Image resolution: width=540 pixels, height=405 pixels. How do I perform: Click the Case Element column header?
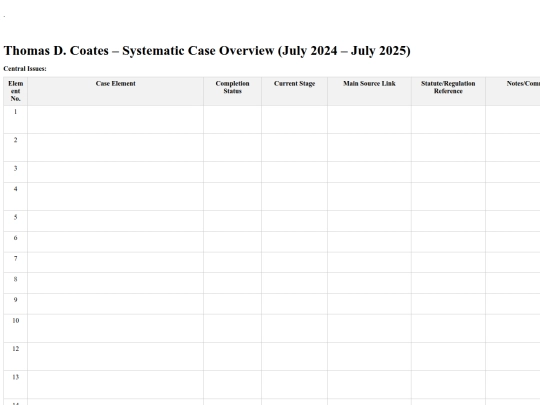coord(115,91)
